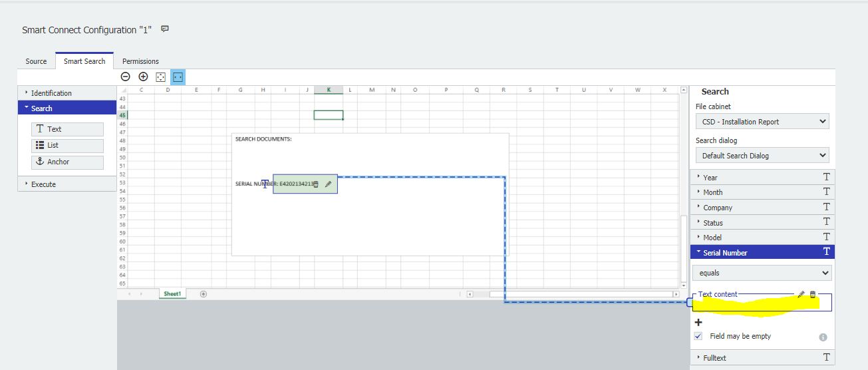868x370 pixels.
Task: Click the List button
Action: (x=67, y=145)
